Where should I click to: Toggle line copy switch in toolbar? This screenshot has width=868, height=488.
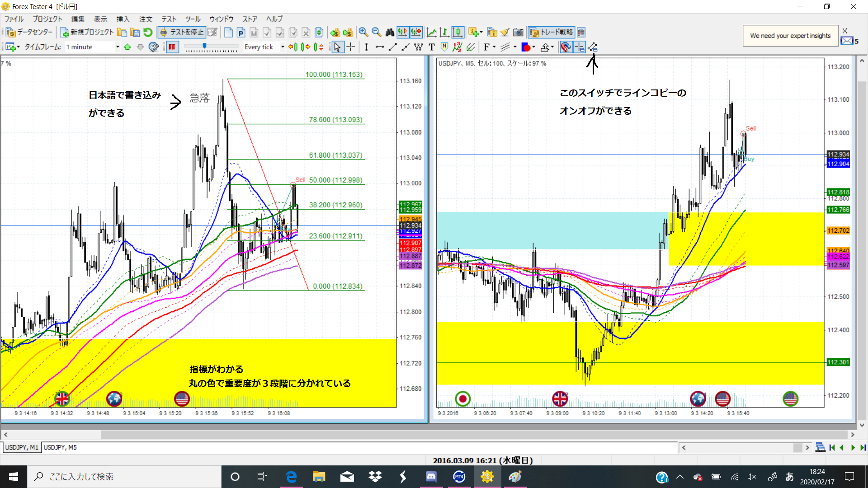(x=593, y=47)
